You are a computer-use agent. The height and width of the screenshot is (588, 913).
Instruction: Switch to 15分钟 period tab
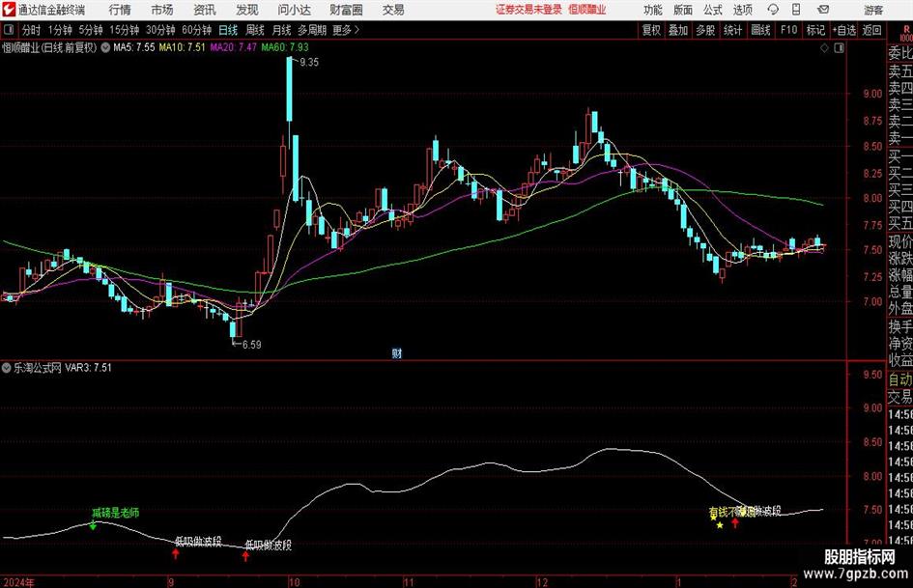[x=125, y=30]
